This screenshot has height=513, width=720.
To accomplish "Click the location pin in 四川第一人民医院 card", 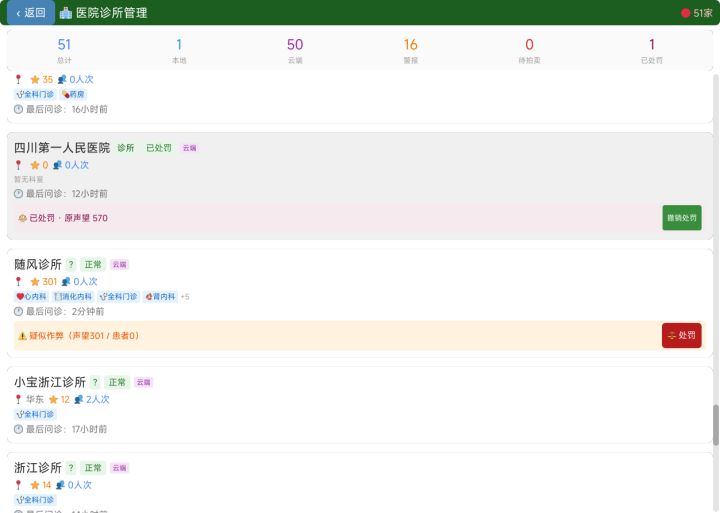I will click(x=18, y=165).
